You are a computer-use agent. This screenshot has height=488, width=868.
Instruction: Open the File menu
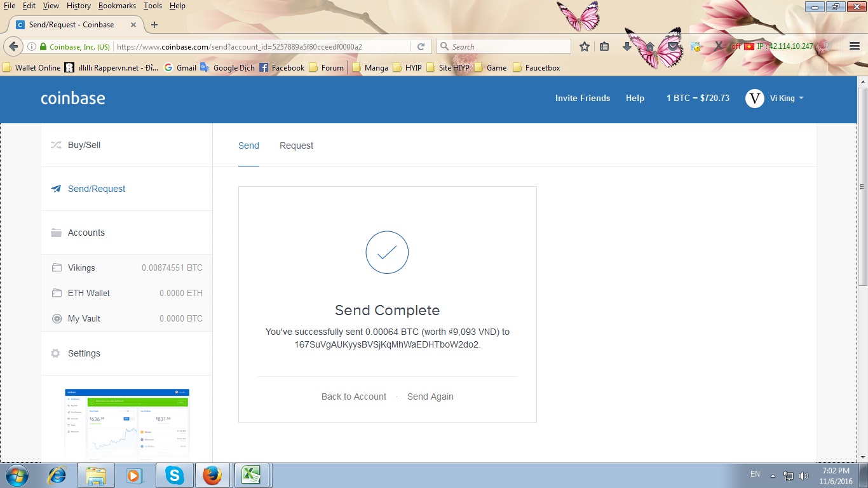click(10, 6)
